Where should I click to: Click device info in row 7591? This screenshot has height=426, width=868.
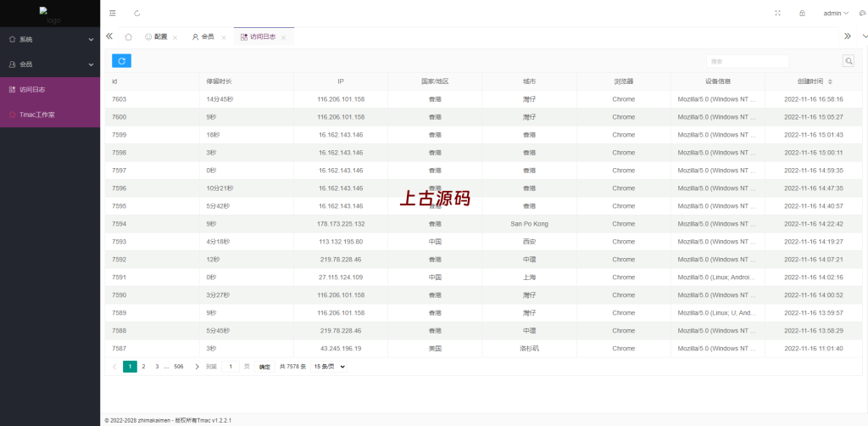click(717, 277)
